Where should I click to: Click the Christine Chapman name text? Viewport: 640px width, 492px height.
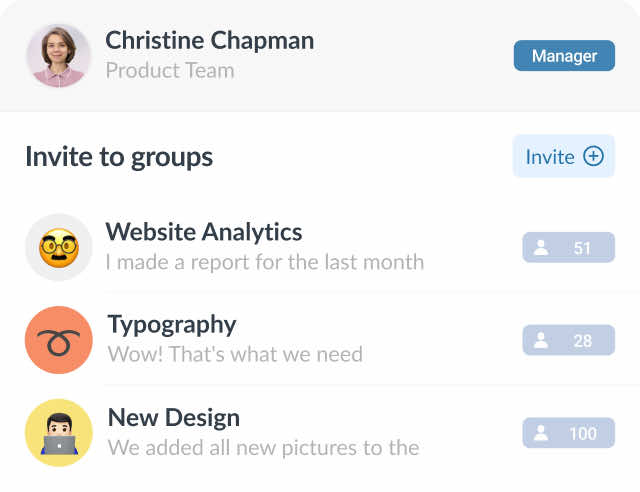pos(210,41)
